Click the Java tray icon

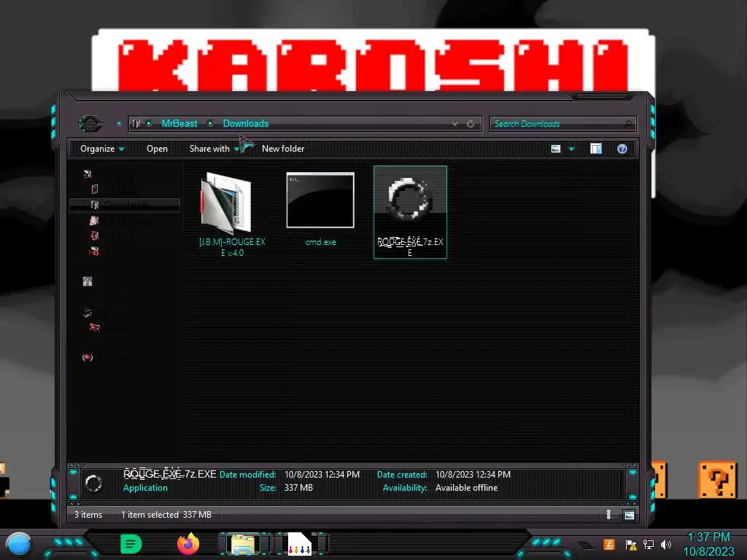coord(609,544)
